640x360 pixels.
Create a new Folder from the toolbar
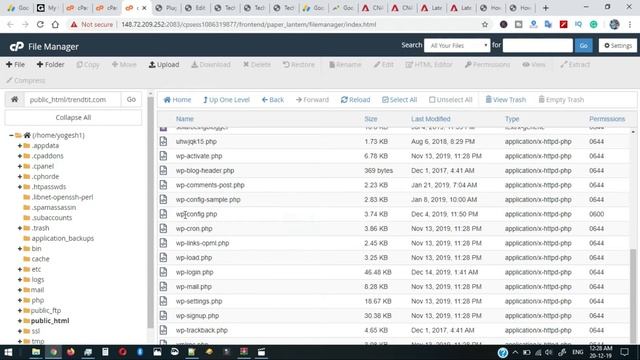click(x=50, y=64)
